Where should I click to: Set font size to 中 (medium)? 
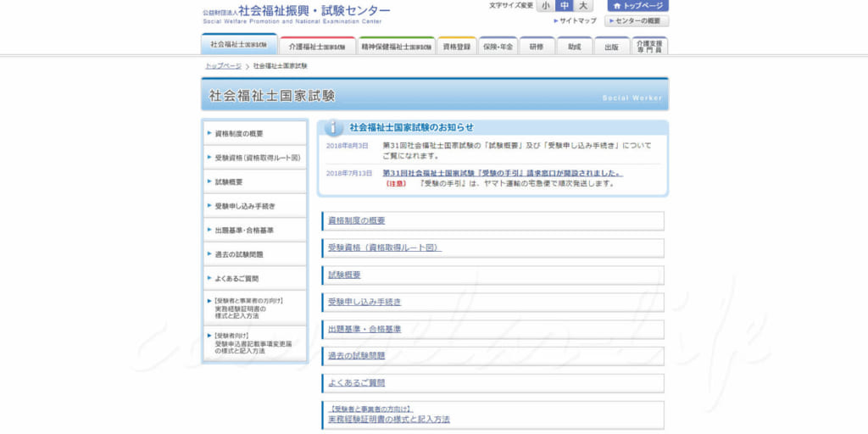(x=564, y=6)
